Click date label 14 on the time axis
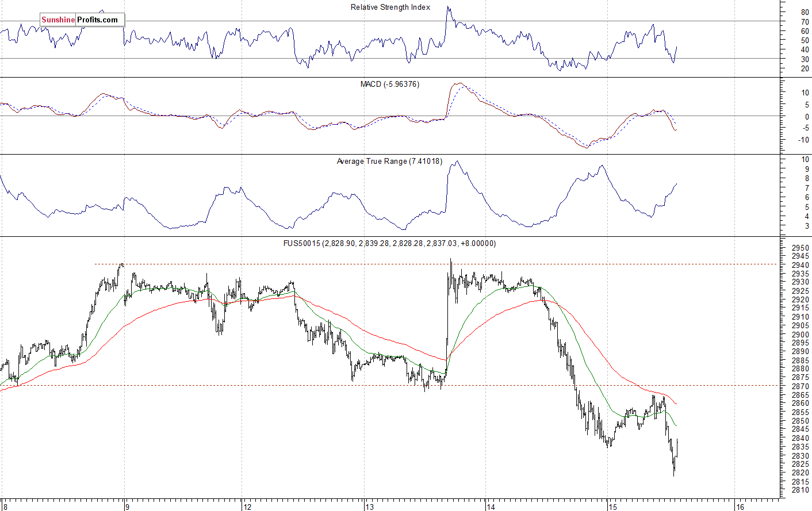This screenshot has height=511, width=812. pyautogui.click(x=491, y=506)
